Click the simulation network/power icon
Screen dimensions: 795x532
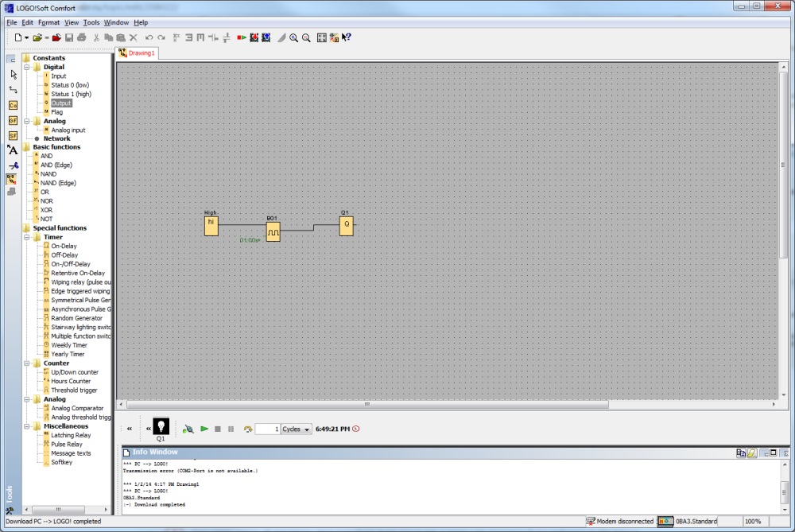point(188,429)
